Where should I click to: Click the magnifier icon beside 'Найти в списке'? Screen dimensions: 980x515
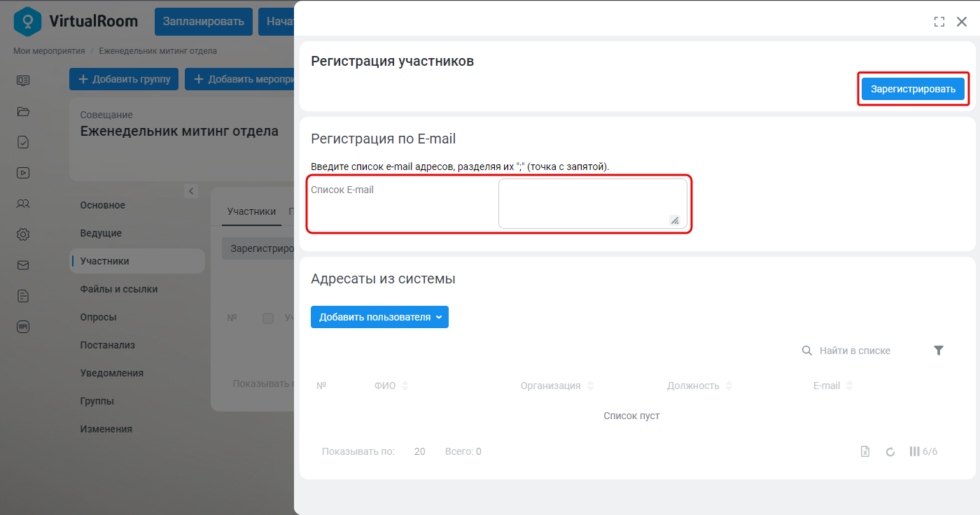(806, 351)
